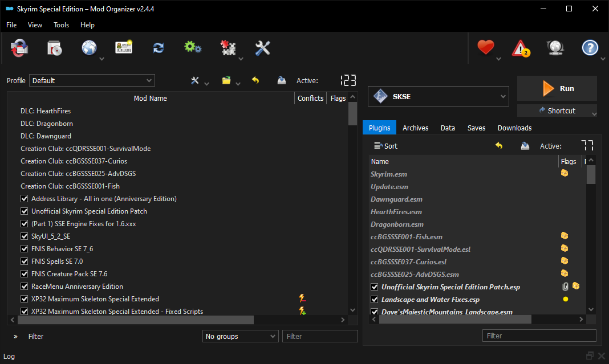Image resolution: width=609 pixels, height=364 pixels.
Task: Click mod list restore backup arrow icon
Action: 255,80
